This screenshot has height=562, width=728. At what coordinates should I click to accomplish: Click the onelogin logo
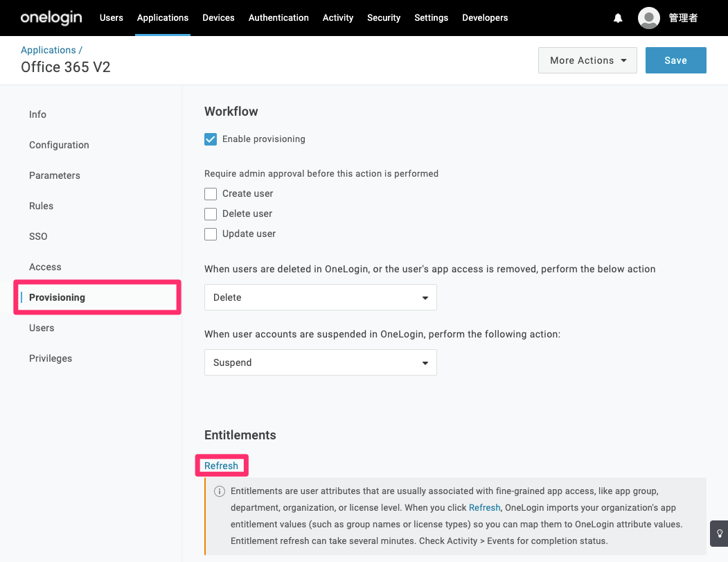(51, 18)
